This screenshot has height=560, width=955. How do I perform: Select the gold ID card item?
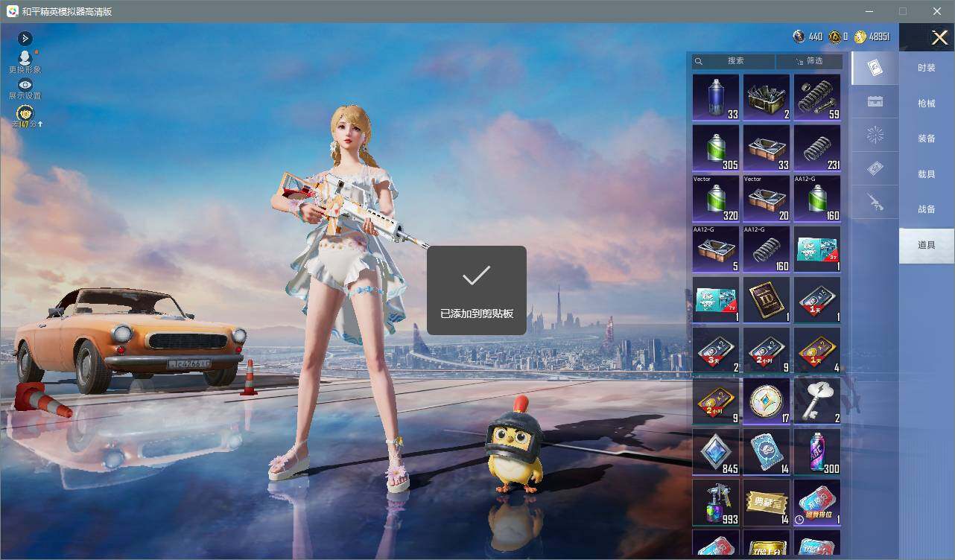(x=767, y=300)
